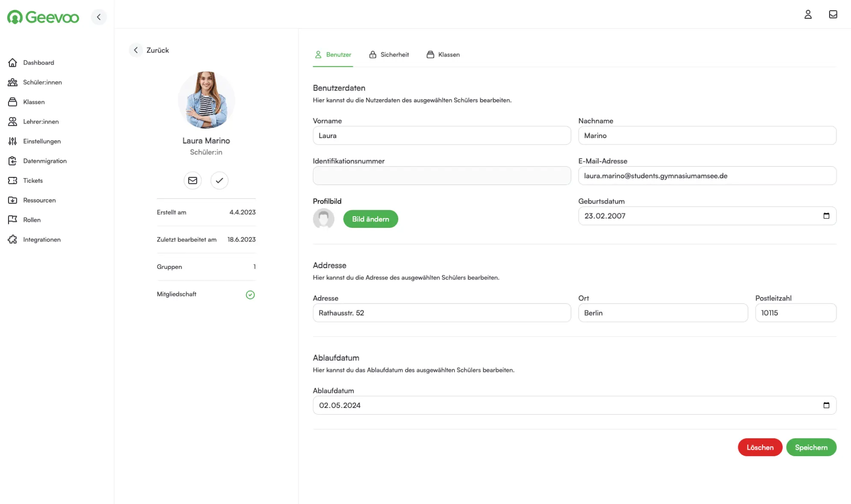Image resolution: width=851 pixels, height=504 pixels.
Task: Click the E-Mail-Adresse input field
Action: pos(707,176)
